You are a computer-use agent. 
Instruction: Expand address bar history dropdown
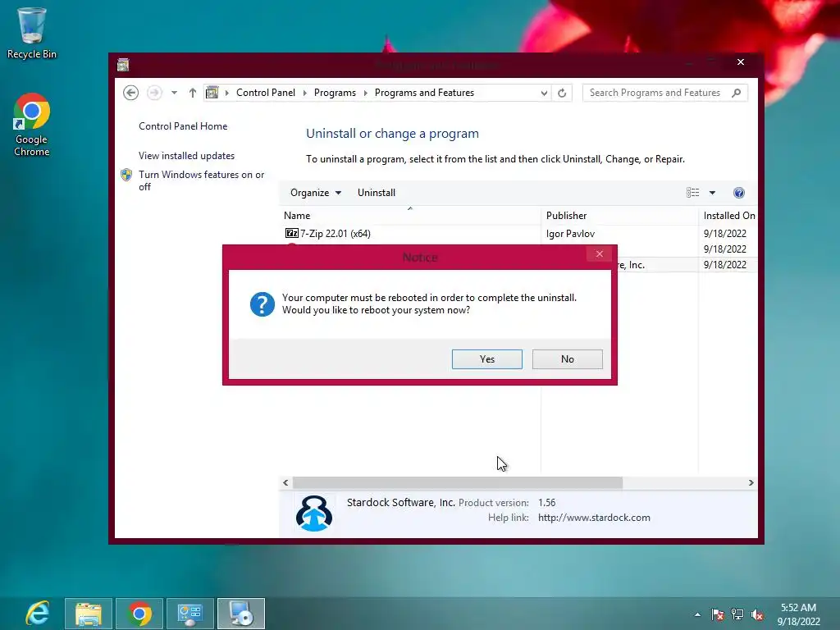[x=544, y=93]
